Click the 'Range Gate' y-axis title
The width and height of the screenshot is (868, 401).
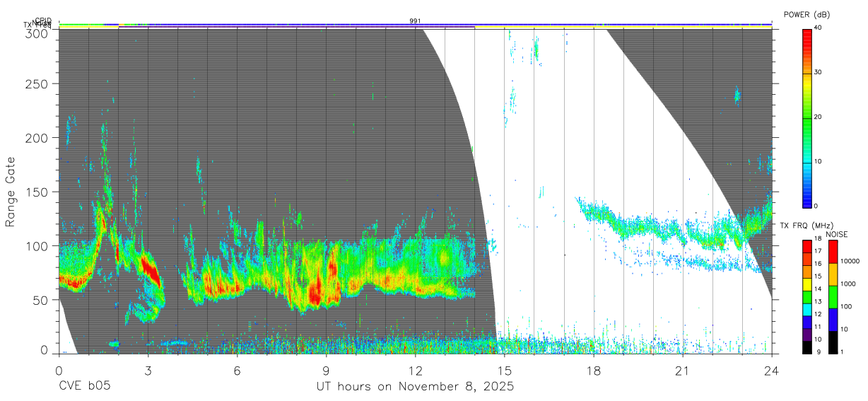click(11, 191)
